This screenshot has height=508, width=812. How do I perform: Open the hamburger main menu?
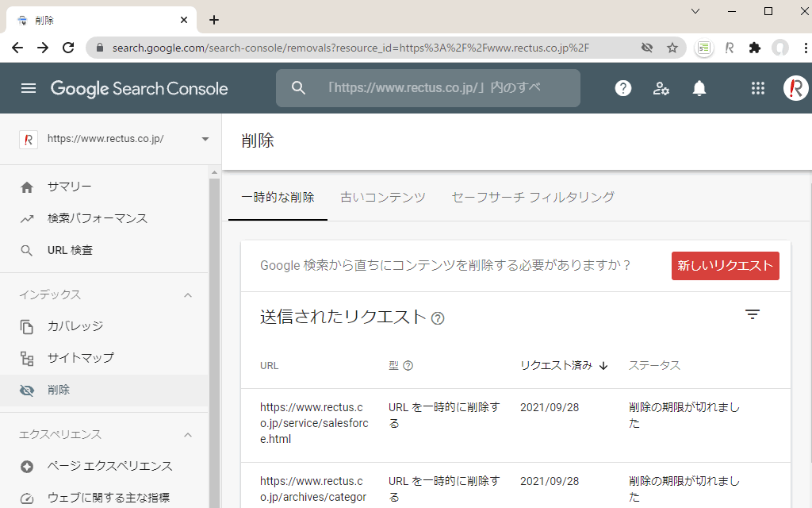coord(29,88)
